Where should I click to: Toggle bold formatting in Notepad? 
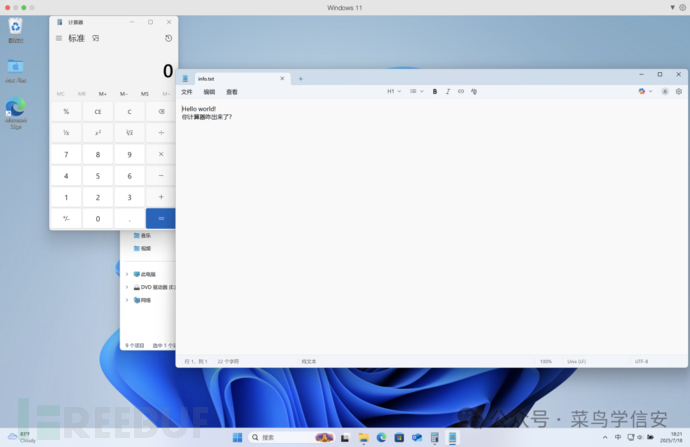pos(435,92)
